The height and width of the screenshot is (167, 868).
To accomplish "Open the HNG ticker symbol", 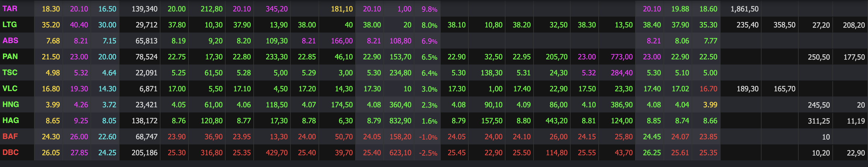I will (11, 105).
